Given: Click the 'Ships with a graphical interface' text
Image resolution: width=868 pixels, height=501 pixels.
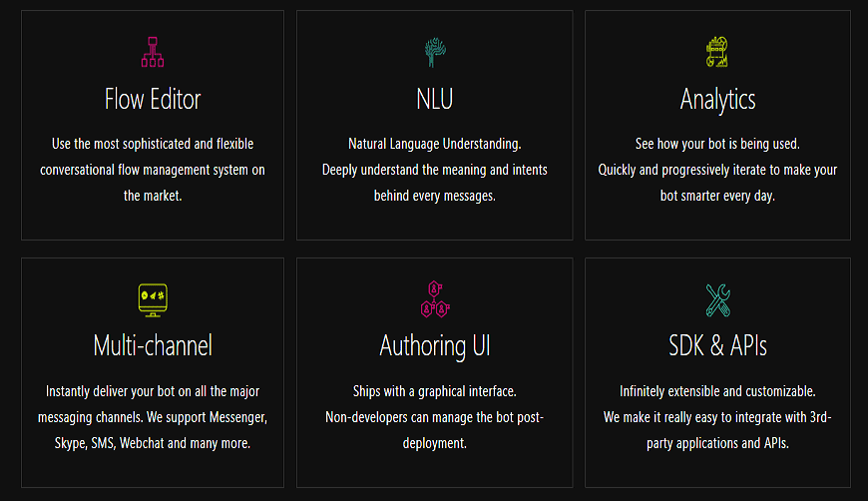Looking at the screenshot, I should [435, 391].
